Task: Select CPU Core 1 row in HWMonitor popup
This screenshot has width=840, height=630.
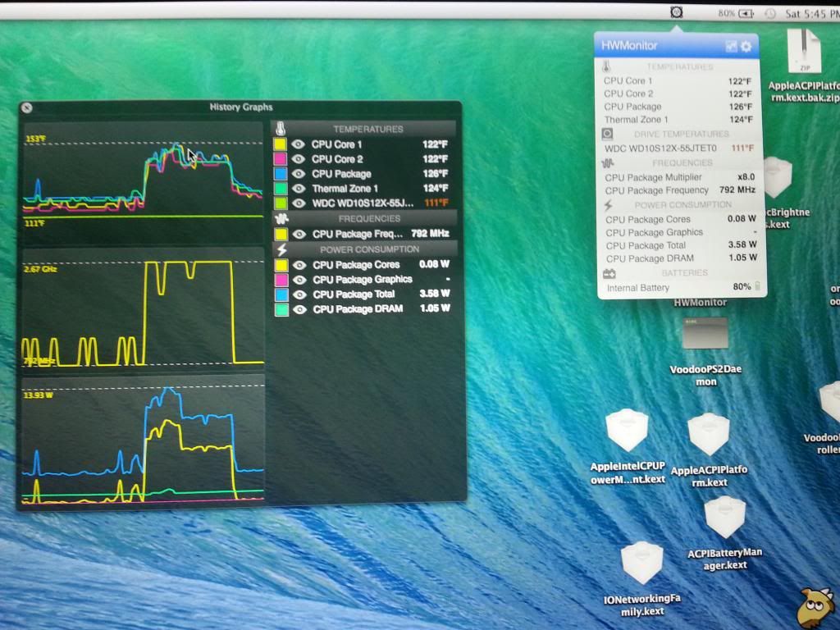Action: pos(678,81)
